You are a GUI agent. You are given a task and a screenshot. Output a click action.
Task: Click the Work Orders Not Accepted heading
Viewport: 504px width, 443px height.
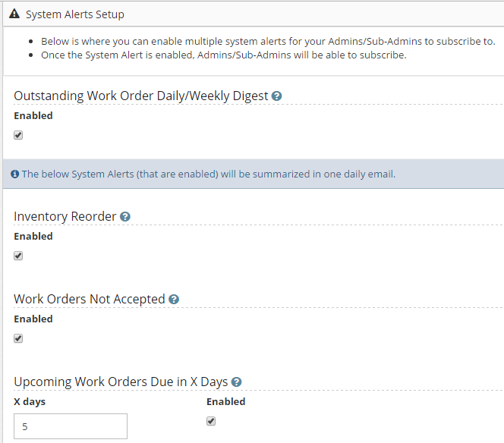coord(90,299)
